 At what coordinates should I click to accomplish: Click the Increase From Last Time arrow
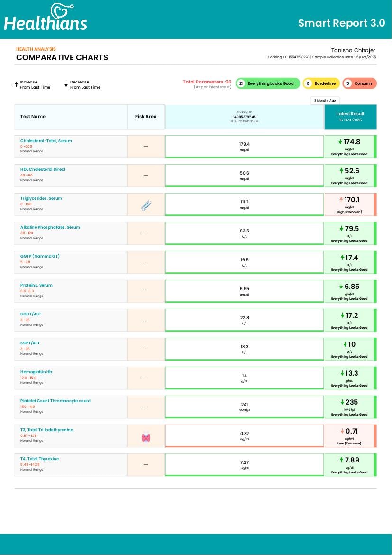click(x=16, y=84)
